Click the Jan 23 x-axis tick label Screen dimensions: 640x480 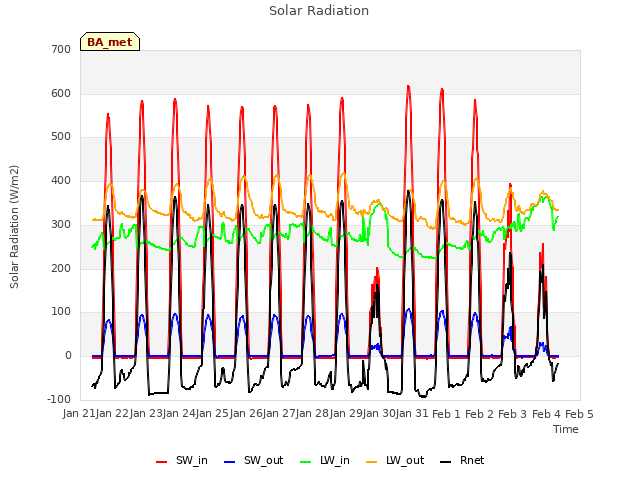(146, 413)
